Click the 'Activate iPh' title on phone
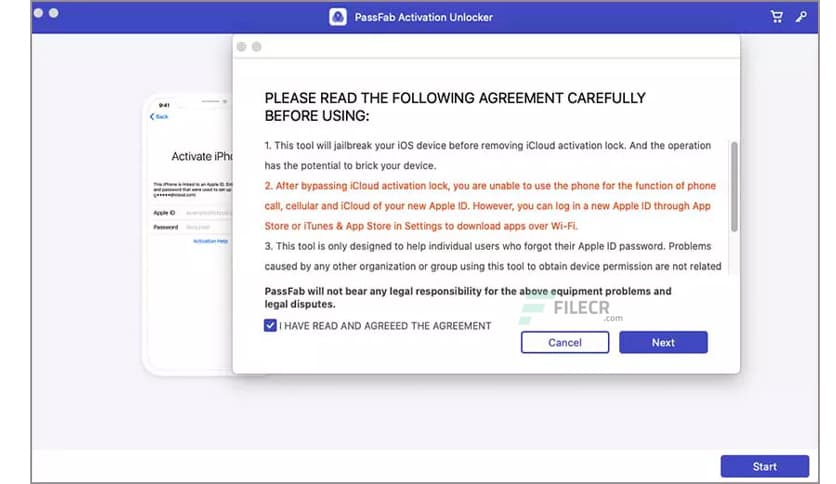The height and width of the screenshot is (484, 836). click(x=202, y=156)
